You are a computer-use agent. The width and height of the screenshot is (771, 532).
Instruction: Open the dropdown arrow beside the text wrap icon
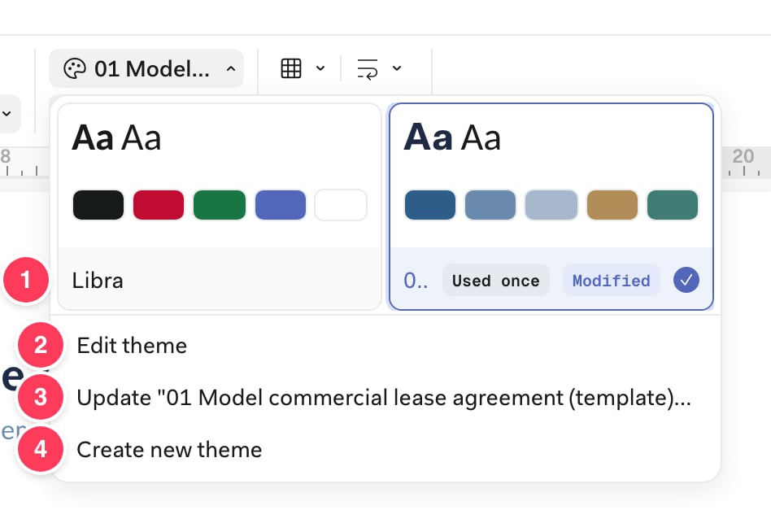tap(397, 68)
